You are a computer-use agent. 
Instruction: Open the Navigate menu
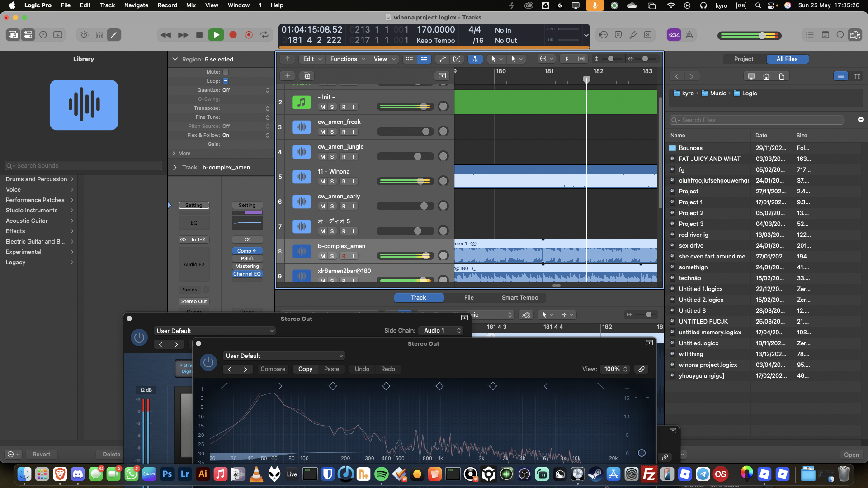pyautogui.click(x=136, y=5)
